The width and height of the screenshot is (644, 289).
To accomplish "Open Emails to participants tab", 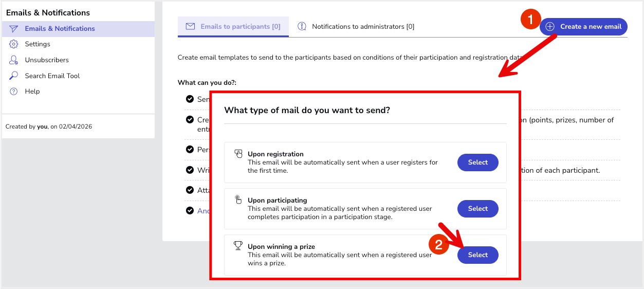I will click(240, 27).
